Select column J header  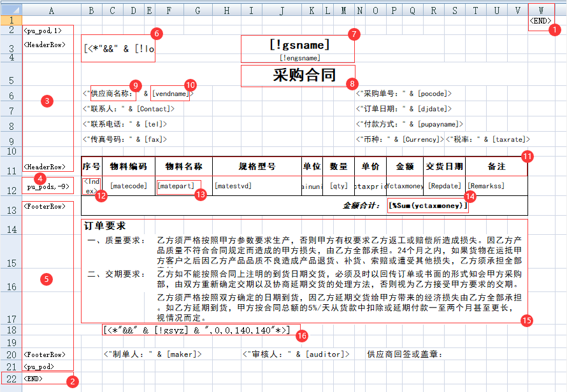click(x=282, y=10)
